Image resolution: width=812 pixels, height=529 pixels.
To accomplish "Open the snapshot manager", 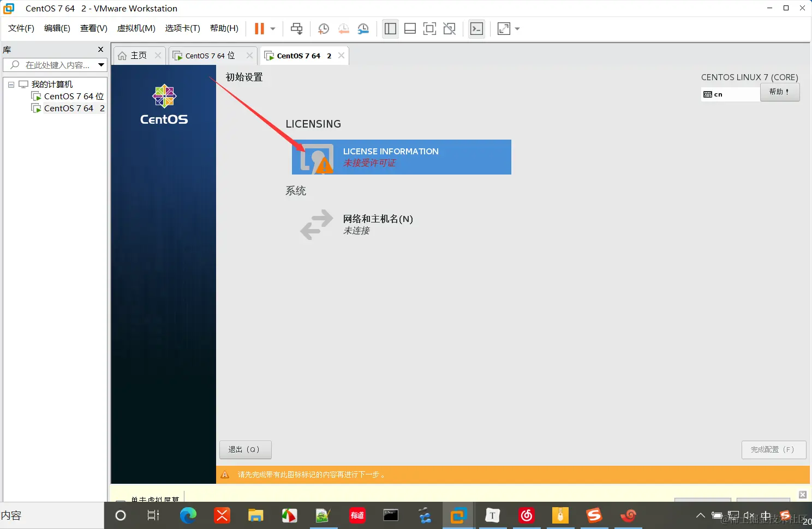I will (x=363, y=29).
